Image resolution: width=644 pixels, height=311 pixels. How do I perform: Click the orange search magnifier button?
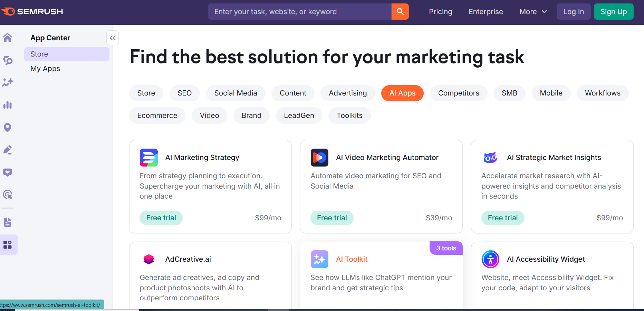pyautogui.click(x=400, y=12)
